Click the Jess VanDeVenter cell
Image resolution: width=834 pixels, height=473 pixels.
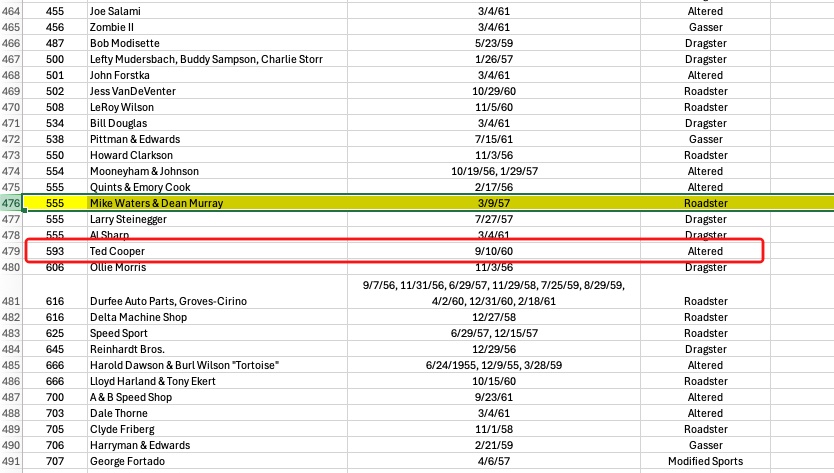click(217, 91)
